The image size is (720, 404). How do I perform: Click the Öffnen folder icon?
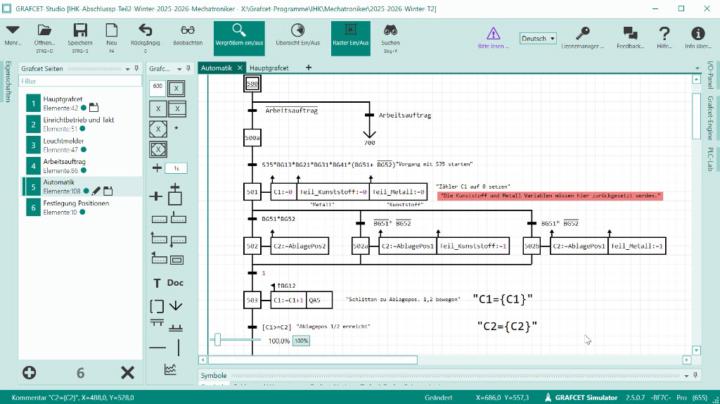click(x=44, y=30)
